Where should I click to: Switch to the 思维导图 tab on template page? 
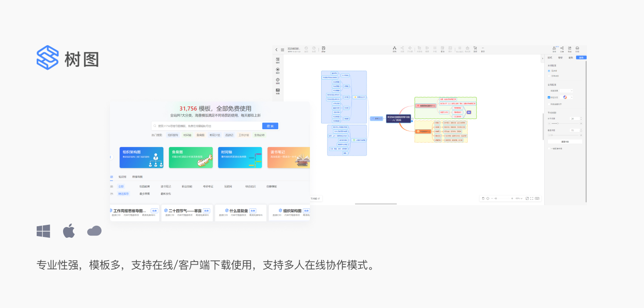click(137, 177)
